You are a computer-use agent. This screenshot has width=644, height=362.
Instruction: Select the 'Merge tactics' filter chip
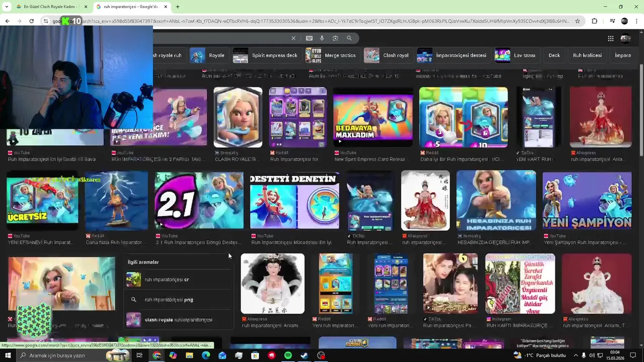pos(332,55)
